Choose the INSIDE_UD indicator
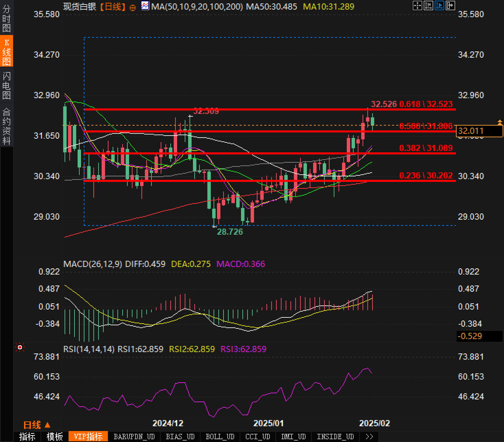Screen dimensions: 504x442 pyautogui.click(x=335, y=437)
